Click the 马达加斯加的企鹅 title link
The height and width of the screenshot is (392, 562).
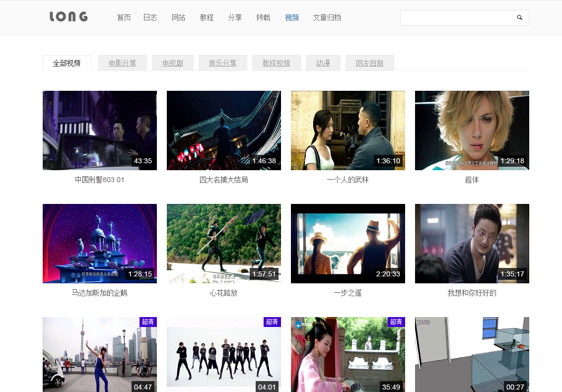pos(100,293)
